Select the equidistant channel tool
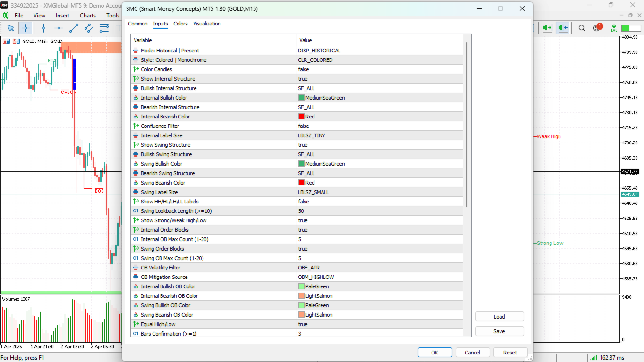 click(x=89, y=28)
